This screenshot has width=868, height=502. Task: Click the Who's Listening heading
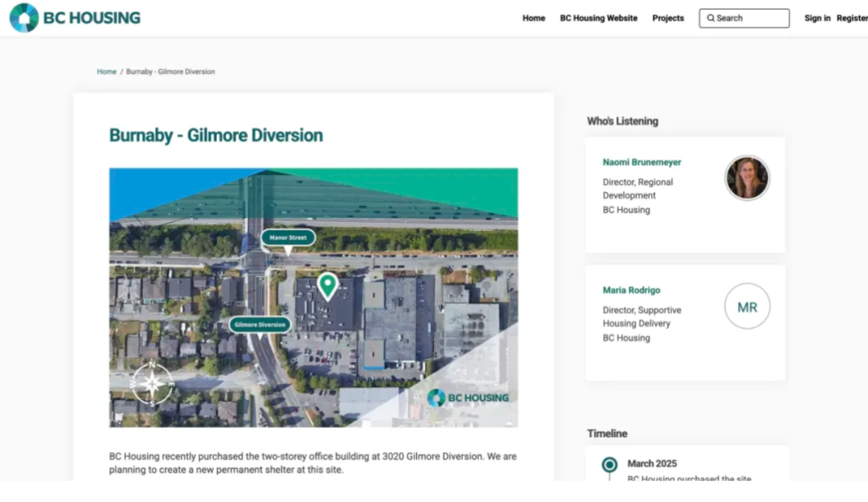click(x=623, y=121)
